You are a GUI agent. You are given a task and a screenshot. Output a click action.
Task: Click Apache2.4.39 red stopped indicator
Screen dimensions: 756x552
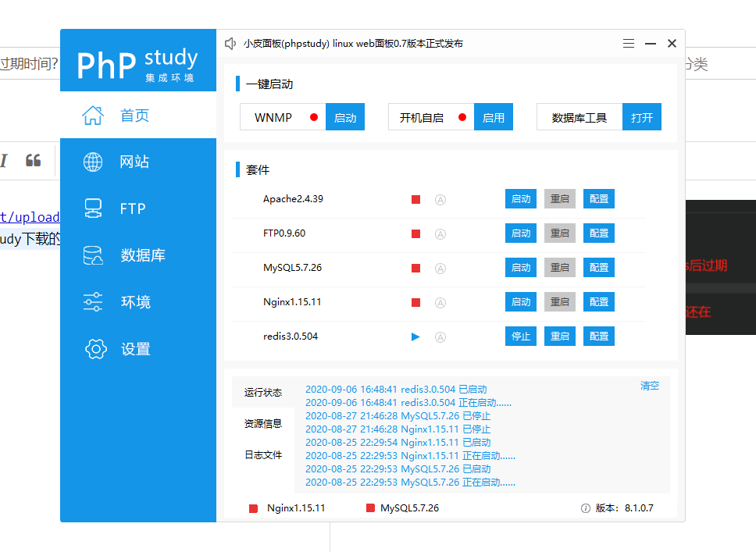tap(416, 200)
